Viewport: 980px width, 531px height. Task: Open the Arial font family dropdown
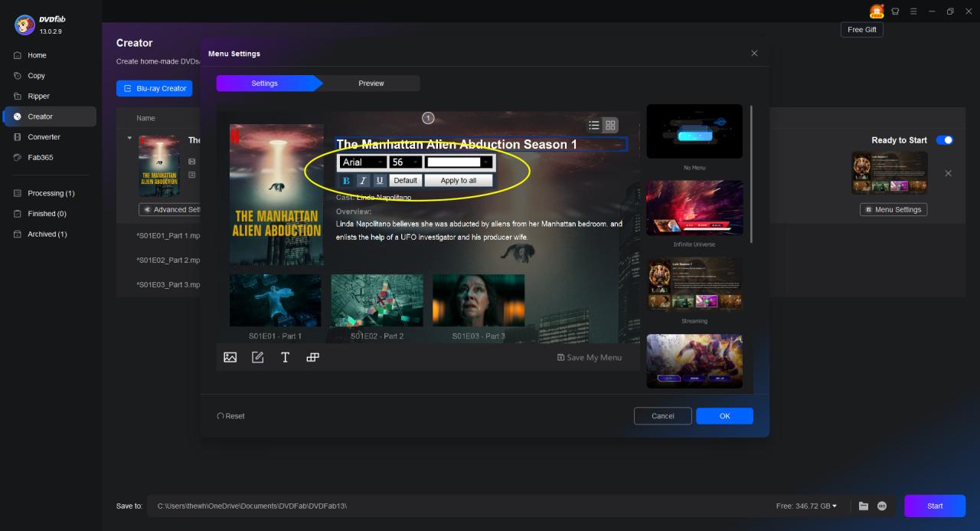click(363, 162)
